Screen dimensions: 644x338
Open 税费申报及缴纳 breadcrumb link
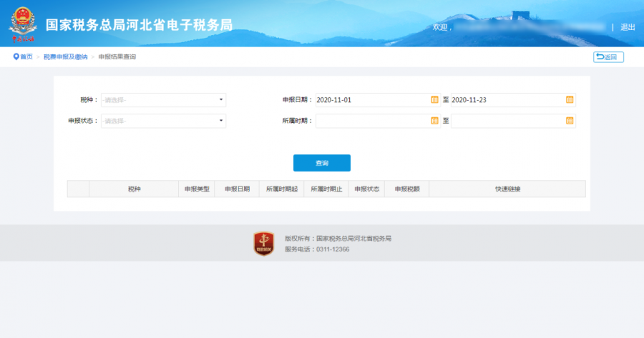pyautogui.click(x=65, y=56)
